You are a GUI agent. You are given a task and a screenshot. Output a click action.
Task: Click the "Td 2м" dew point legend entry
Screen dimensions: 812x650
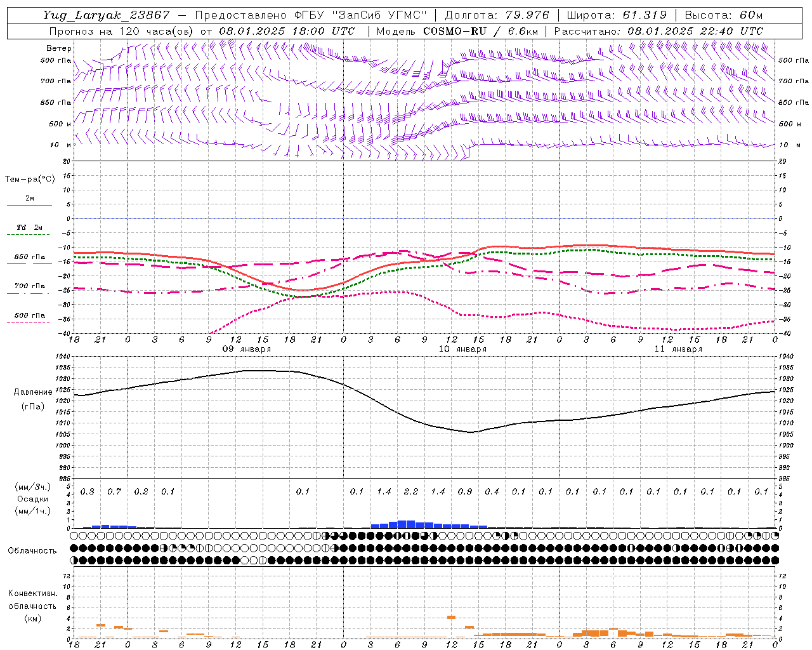29,227
